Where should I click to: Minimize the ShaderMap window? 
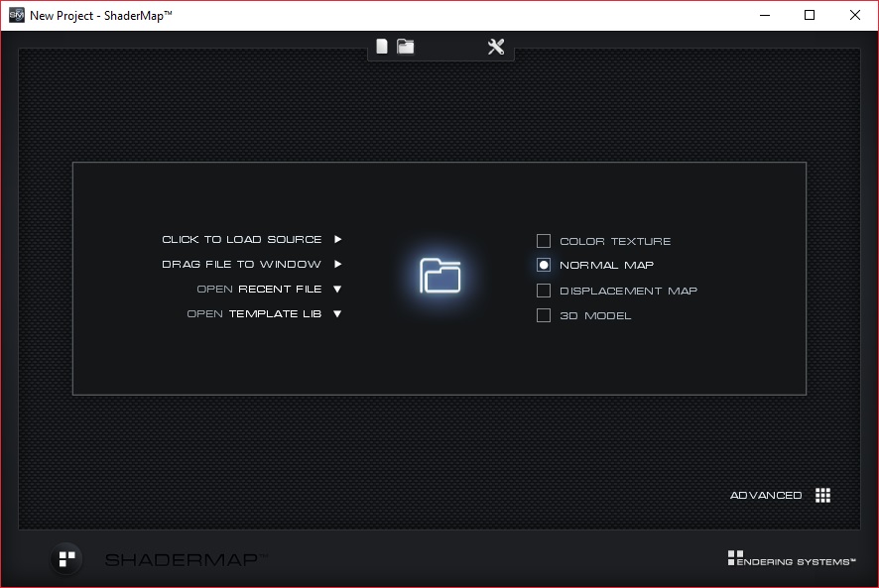[765, 15]
